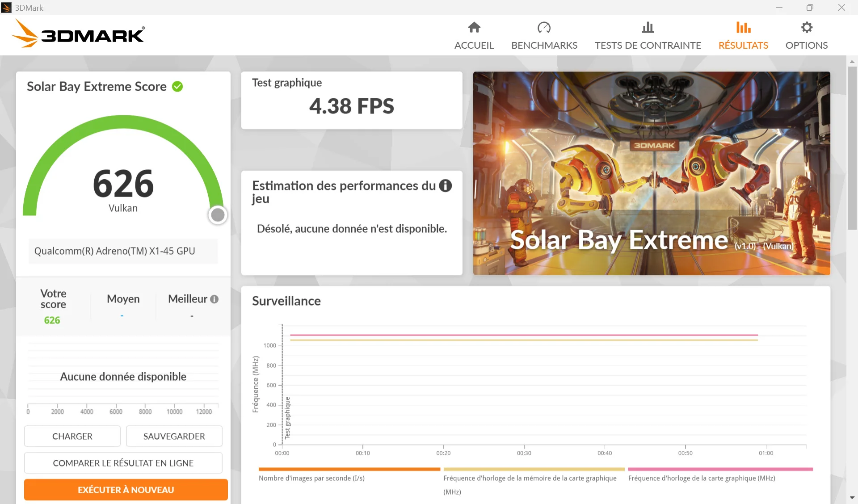The width and height of the screenshot is (858, 504).
Task: Show info for Estimation des performances du jeu
Action: click(445, 186)
